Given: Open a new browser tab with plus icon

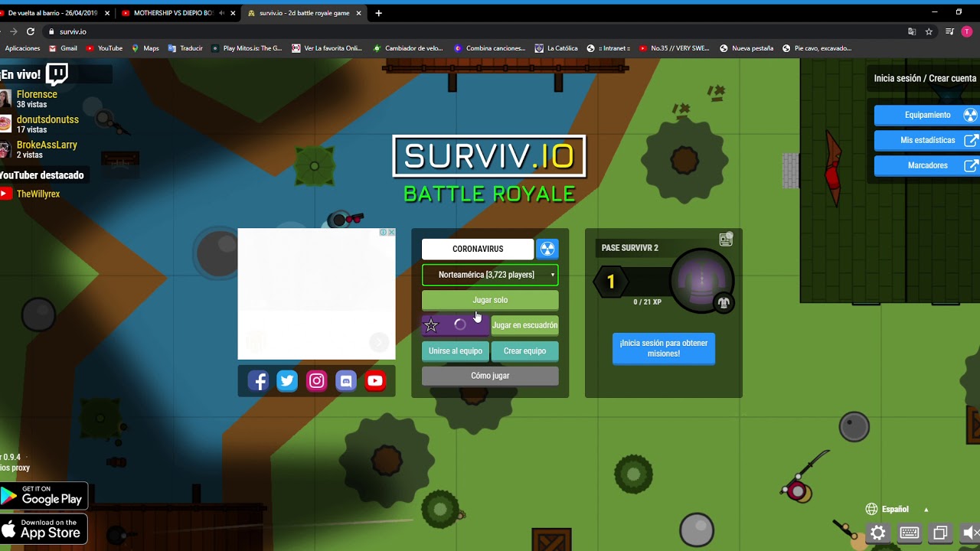Looking at the screenshot, I should [378, 13].
